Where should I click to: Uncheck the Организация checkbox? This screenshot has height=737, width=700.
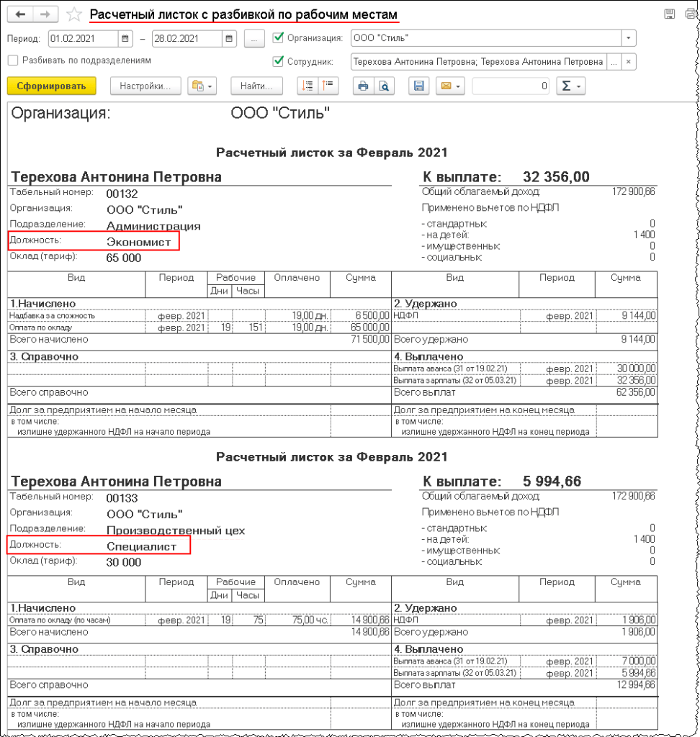[279, 37]
